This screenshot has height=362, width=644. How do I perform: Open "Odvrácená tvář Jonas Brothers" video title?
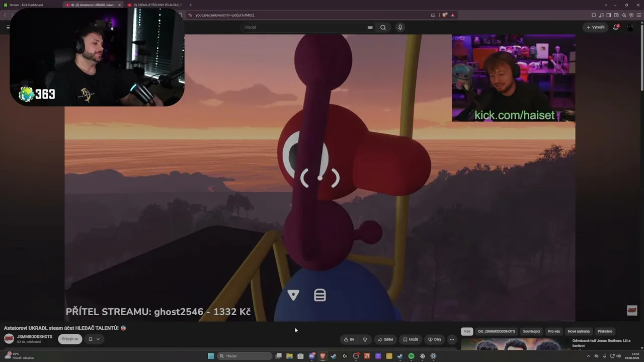pos(601,343)
